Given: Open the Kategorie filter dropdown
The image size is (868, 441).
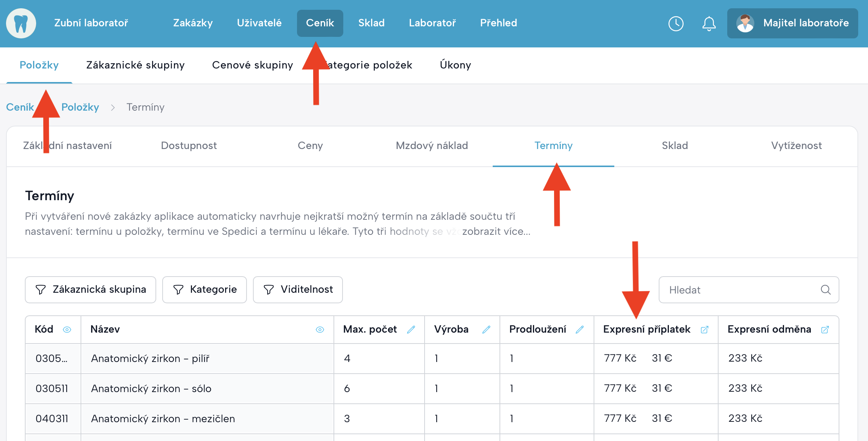Looking at the screenshot, I should click(x=204, y=290).
